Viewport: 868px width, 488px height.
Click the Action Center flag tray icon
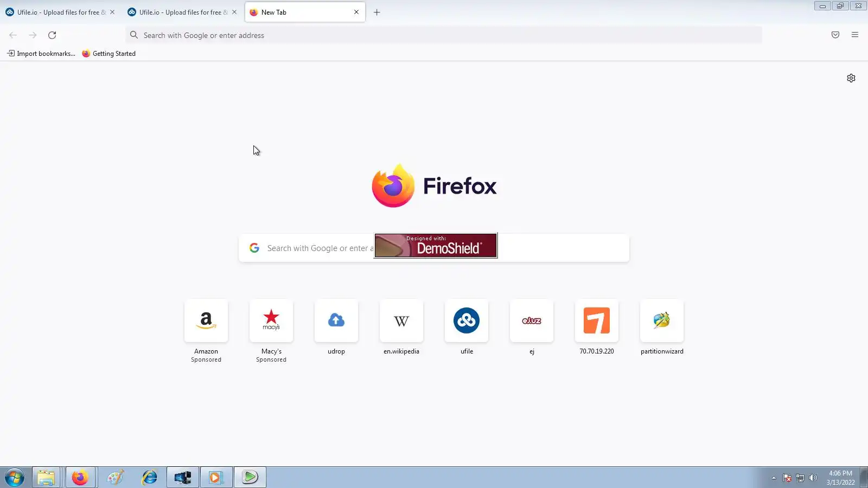pyautogui.click(x=787, y=478)
